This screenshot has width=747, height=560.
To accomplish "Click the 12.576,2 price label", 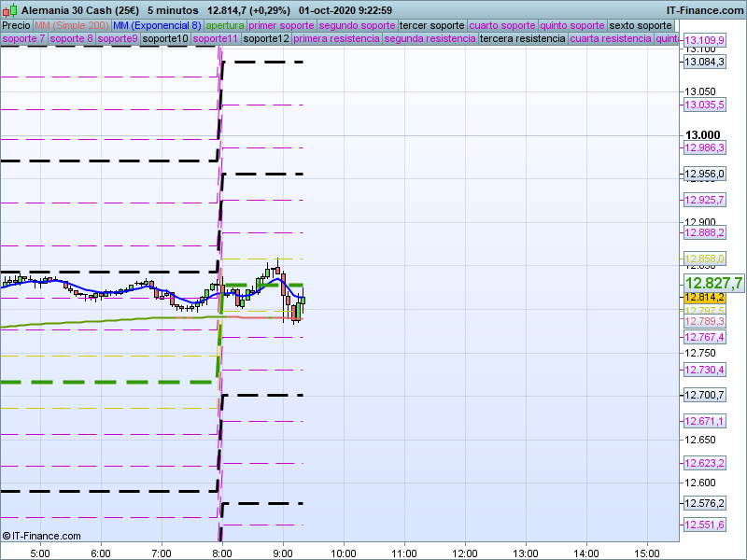I will click(705, 503).
